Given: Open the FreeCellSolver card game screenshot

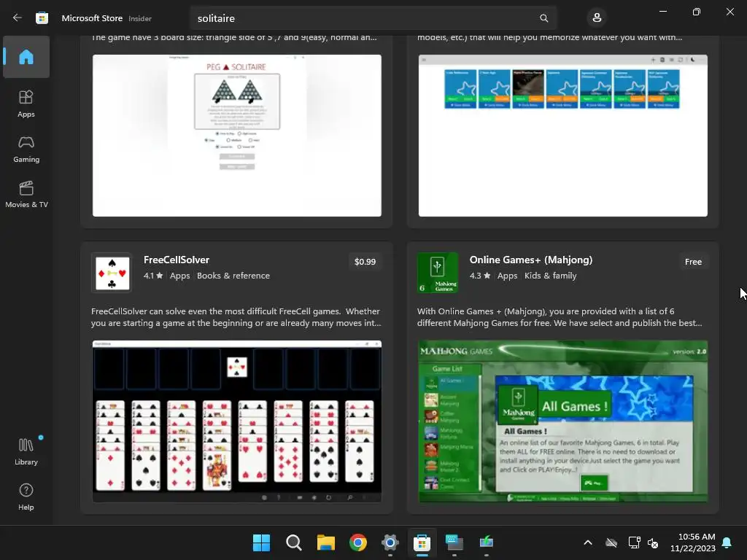Looking at the screenshot, I should coord(237,421).
